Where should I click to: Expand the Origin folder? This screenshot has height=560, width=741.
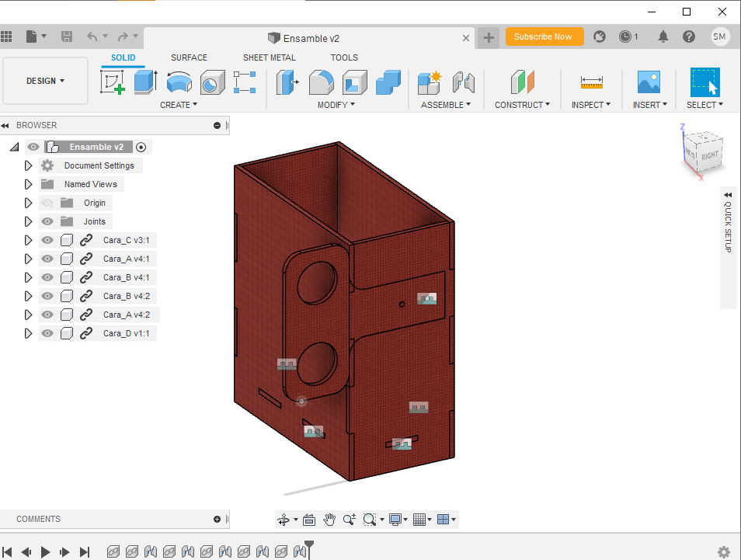(29, 203)
